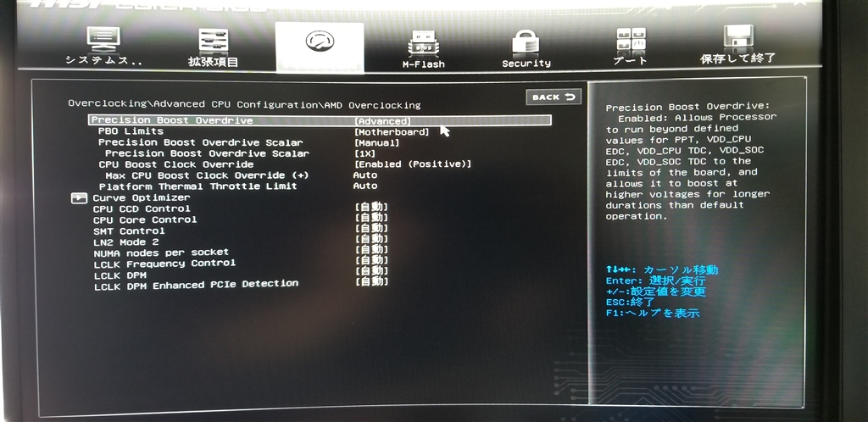Screen dimensions: 868x422
Task: Click the Curve Optimizer arrow icon
Action: coord(79,198)
